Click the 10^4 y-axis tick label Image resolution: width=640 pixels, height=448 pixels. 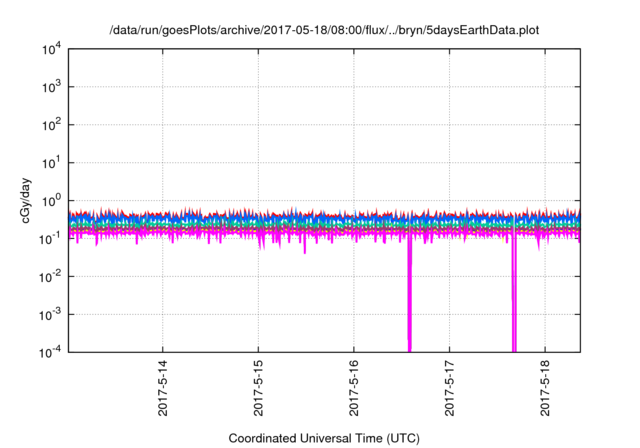(51, 49)
